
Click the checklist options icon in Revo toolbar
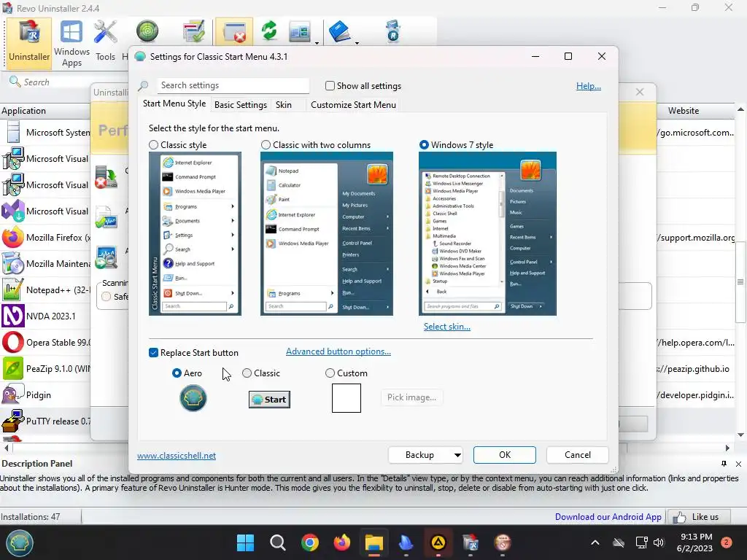[193, 31]
